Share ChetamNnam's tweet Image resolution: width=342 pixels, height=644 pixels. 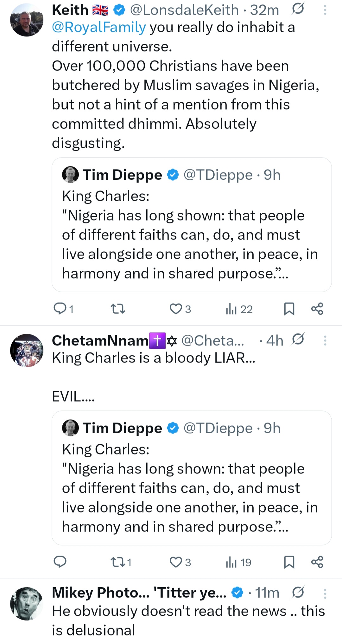click(317, 562)
